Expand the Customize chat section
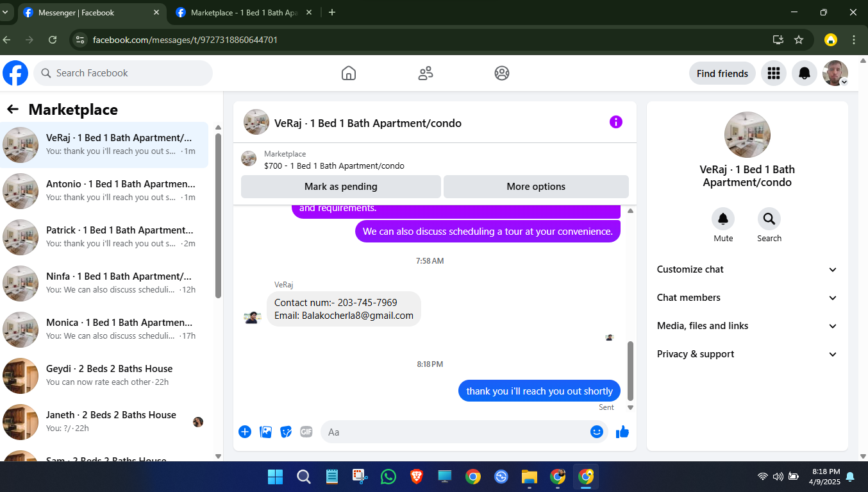This screenshot has height=492, width=868. pos(747,269)
